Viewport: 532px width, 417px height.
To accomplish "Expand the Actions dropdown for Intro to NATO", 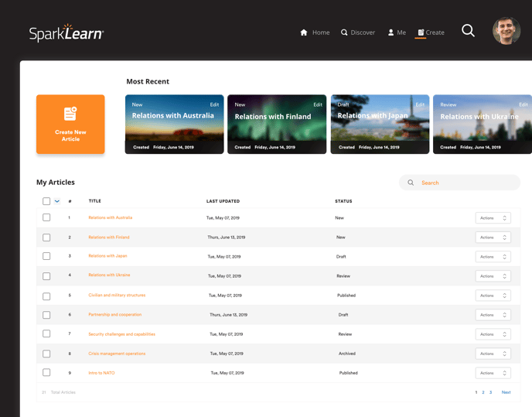I will coord(493,373).
